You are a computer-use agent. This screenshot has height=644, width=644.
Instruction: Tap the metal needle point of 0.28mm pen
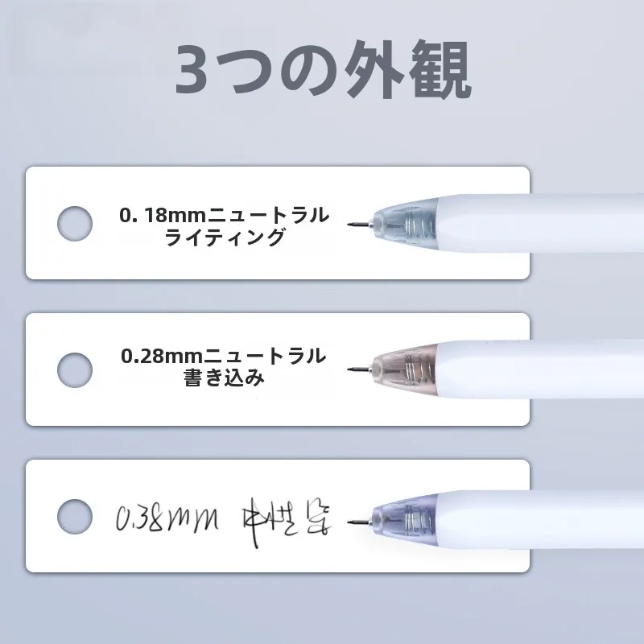tap(360, 369)
